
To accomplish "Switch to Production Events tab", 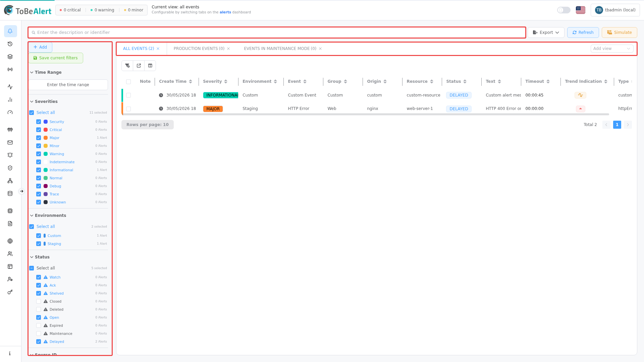I will (199, 49).
